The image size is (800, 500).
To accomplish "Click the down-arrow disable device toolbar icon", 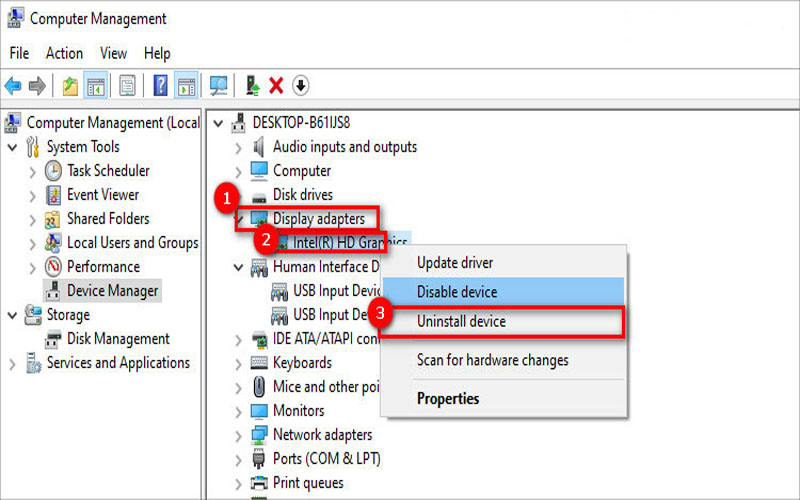I will pyautogui.click(x=301, y=86).
